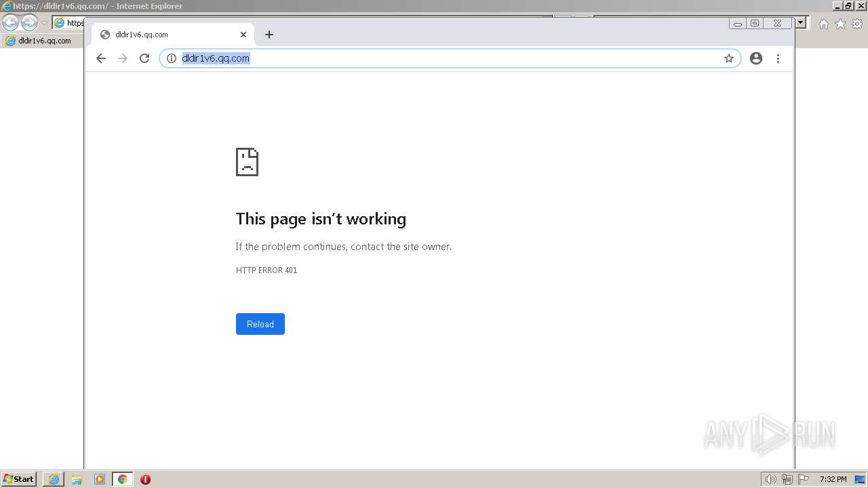Open File Explorer from the taskbar

(77, 479)
